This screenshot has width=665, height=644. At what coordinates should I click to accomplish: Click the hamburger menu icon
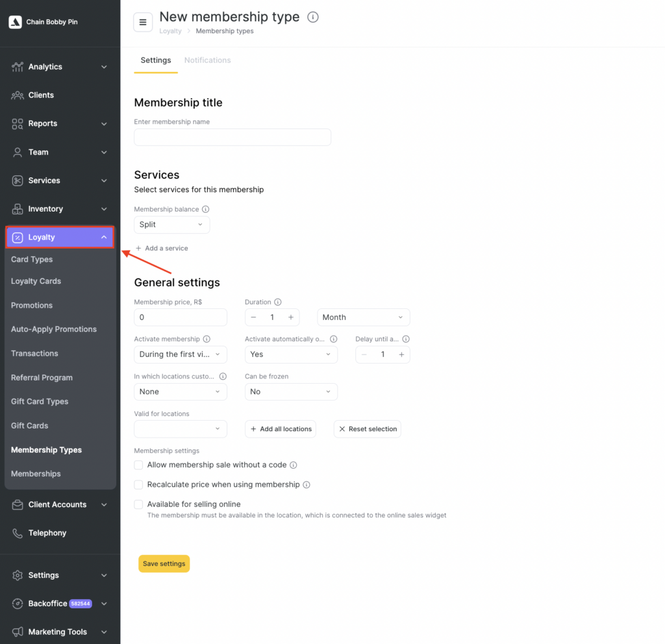[x=143, y=22]
